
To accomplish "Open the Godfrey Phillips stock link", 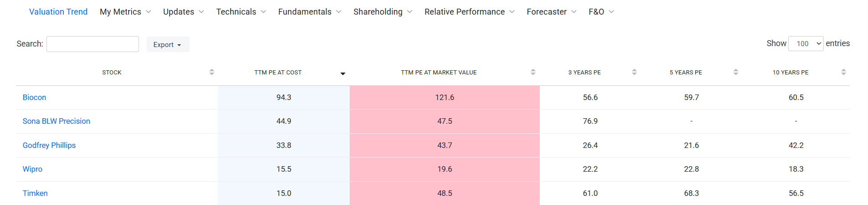I will coord(49,145).
